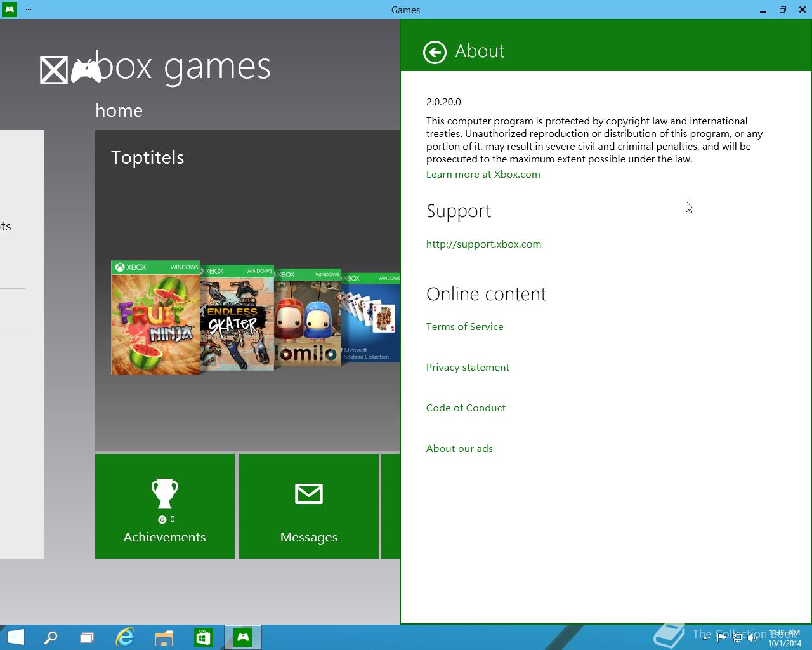Open the Code of Conduct link
Screen dimensions: 812x650
click(x=466, y=408)
